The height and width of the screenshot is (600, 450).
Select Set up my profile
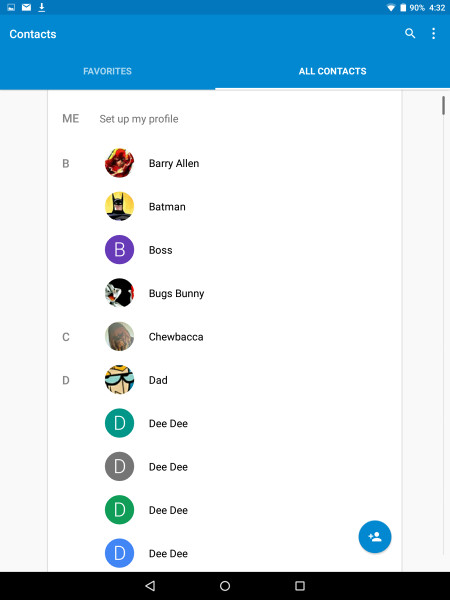[x=139, y=119]
